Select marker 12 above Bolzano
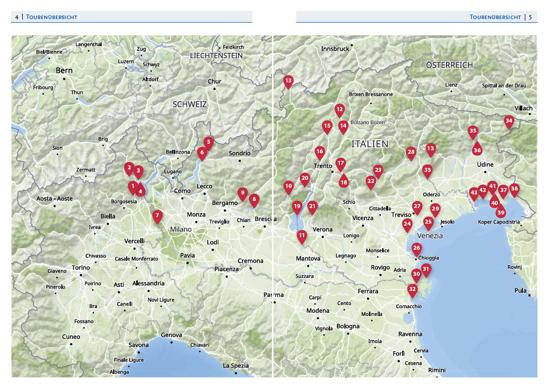Viewport: 546px width, 392px height. click(x=339, y=110)
